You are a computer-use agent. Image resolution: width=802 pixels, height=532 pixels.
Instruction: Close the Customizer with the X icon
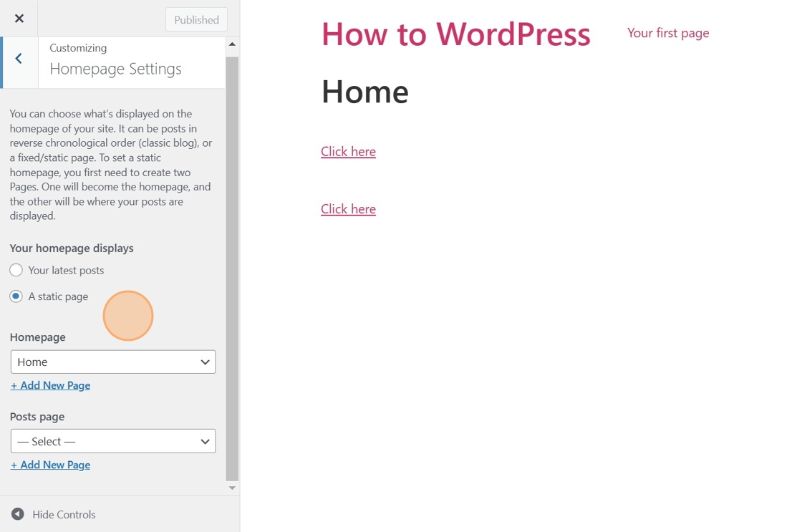pos(19,19)
